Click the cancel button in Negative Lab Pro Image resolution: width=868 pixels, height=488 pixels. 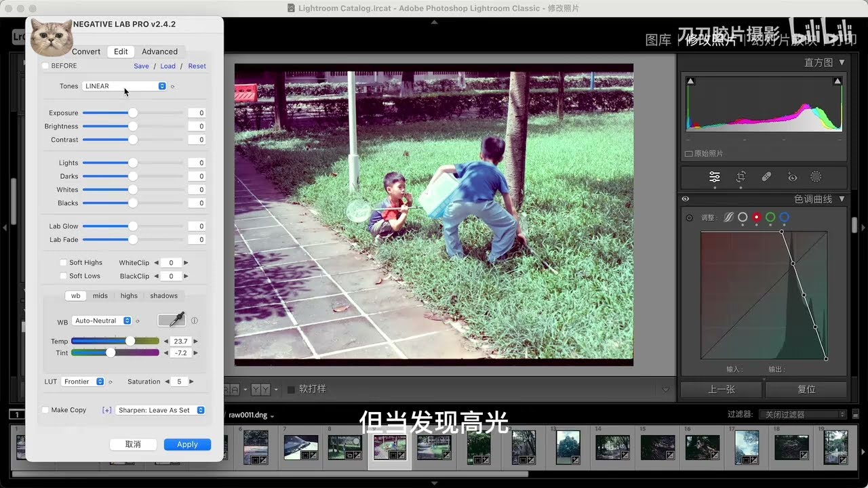point(133,444)
